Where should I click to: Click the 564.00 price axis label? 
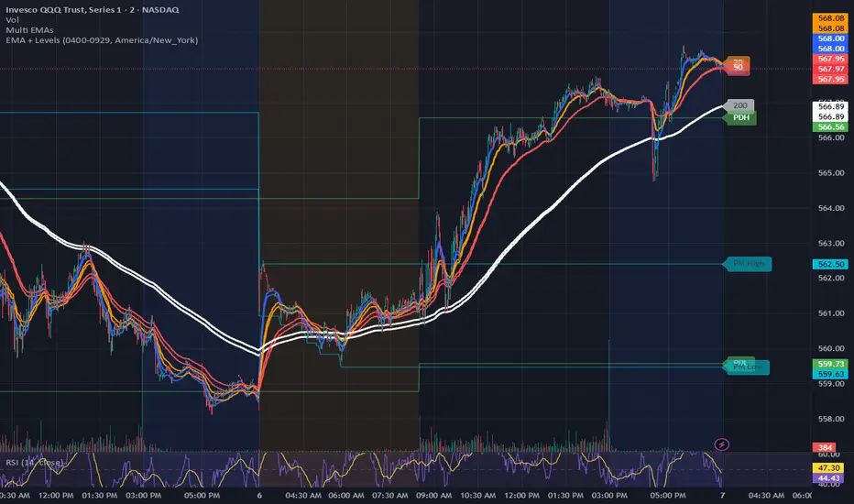point(831,208)
